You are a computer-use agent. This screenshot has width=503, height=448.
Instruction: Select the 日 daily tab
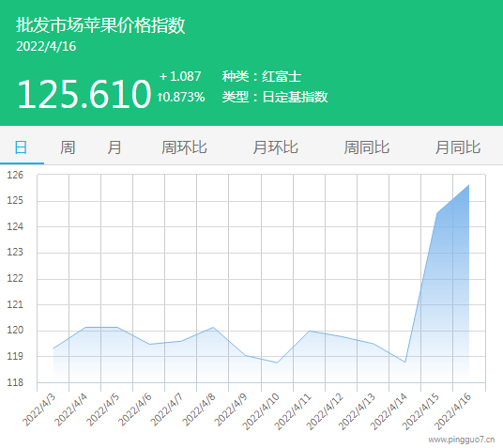click(x=22, y=147)
